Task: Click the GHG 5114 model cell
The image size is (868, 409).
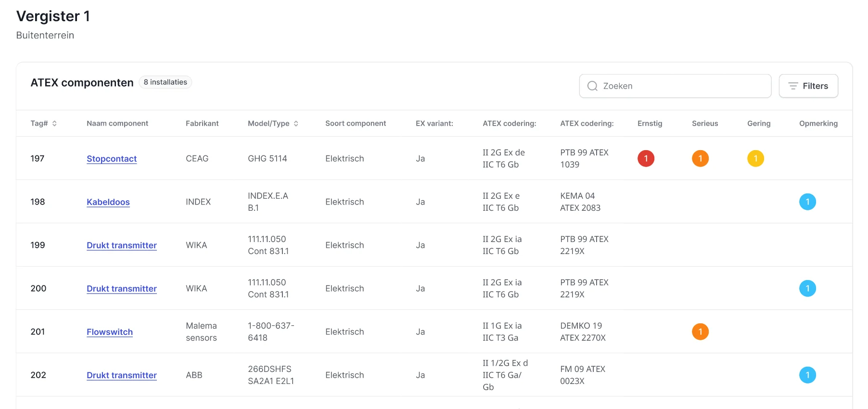Action: click(x=268, y=158)
